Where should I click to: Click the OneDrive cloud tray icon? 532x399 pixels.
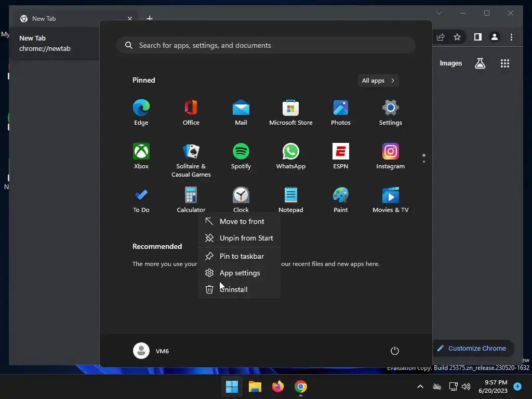[437, 387]
